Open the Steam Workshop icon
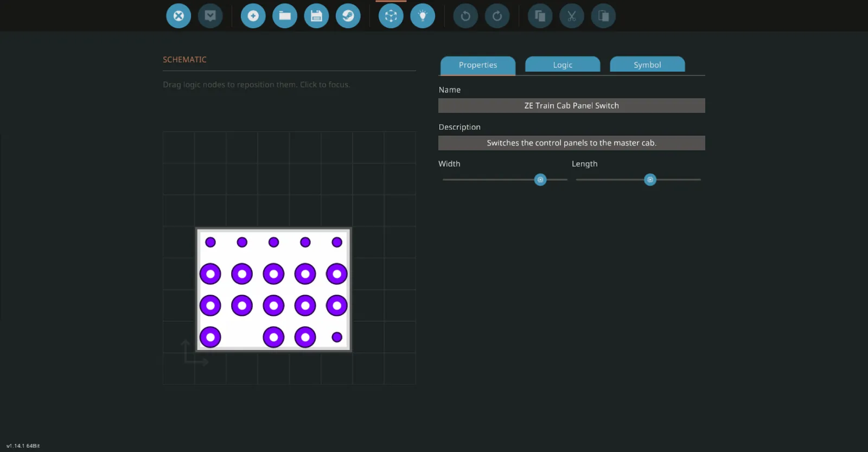This screenshot has height=452, width=868. [x=348, y=16]
